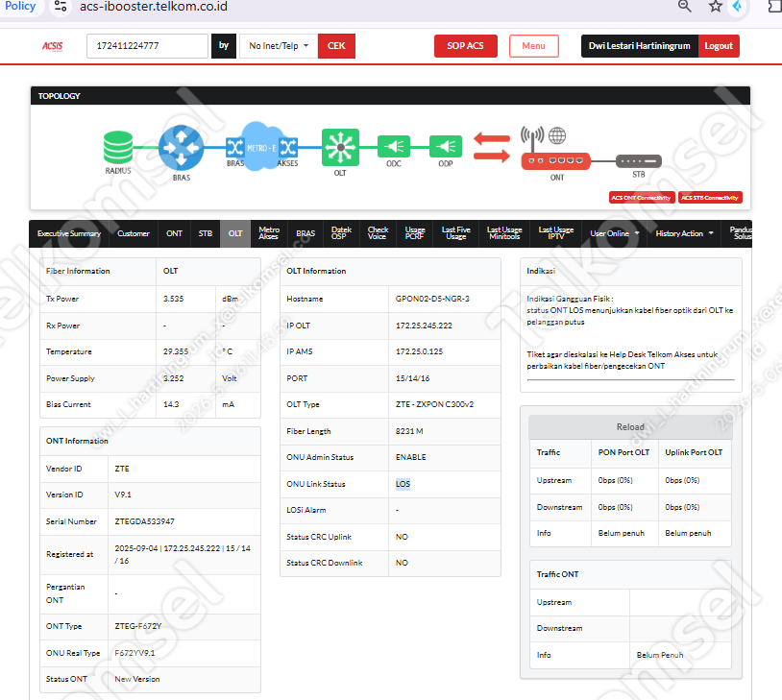Click the Dwi Lestari Hartiningrum user label

pyautogui.click(x=640, y=46)
